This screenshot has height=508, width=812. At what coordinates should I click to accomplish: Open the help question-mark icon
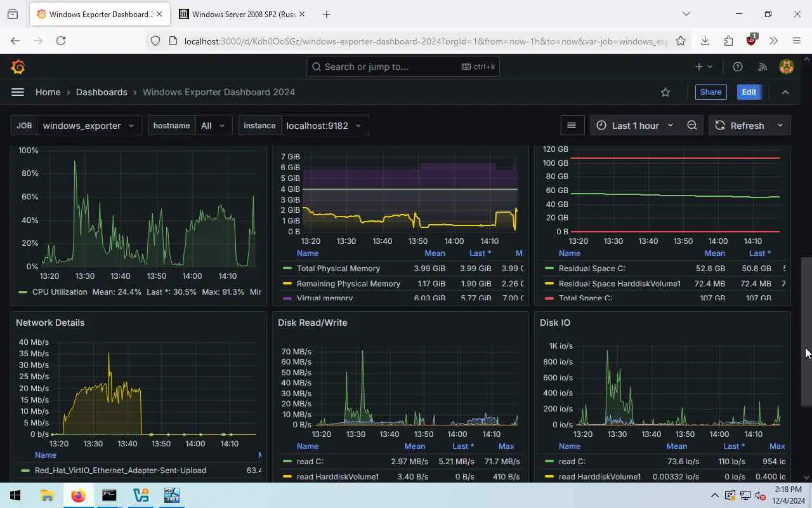coord(738,67)
